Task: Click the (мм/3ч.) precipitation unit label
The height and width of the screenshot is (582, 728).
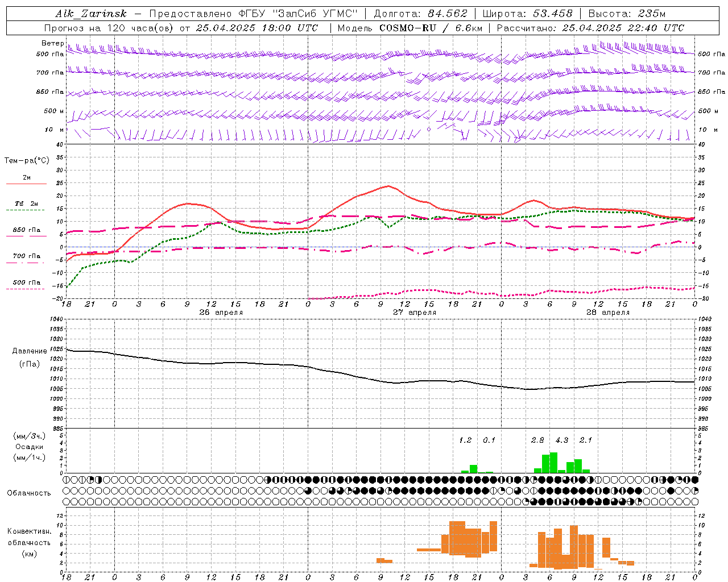Action: (x=29, y=436)
